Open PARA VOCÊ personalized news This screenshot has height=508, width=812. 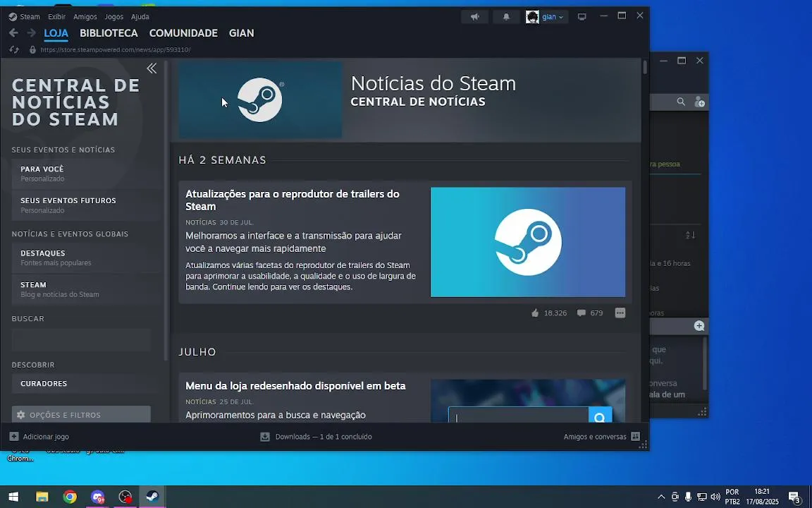click(86, 174)
